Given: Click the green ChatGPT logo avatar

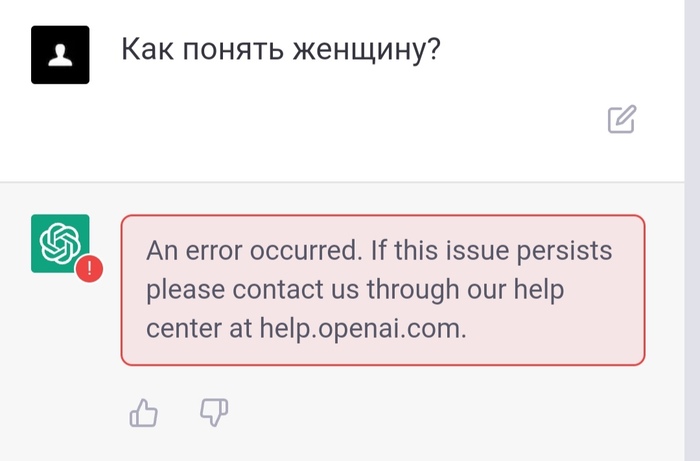Looking at the screenshot, I should point(60,243).
